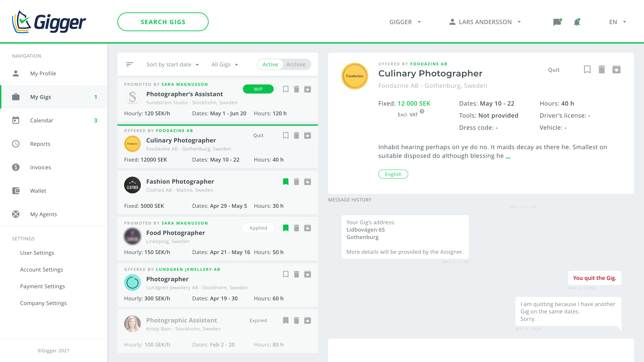Viewport: 644px width, 362px height.
Task: Go to My Profile
Action: [54, 73]
